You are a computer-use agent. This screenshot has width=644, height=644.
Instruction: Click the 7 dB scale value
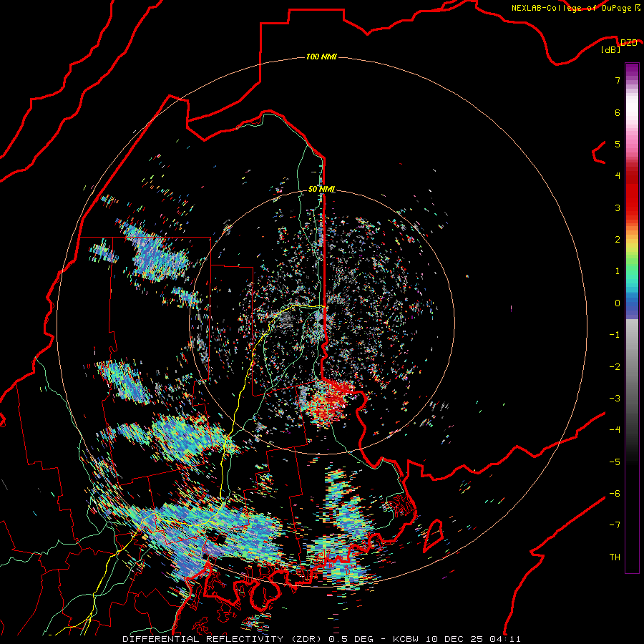pyautogui.click(x=618, y=80)
